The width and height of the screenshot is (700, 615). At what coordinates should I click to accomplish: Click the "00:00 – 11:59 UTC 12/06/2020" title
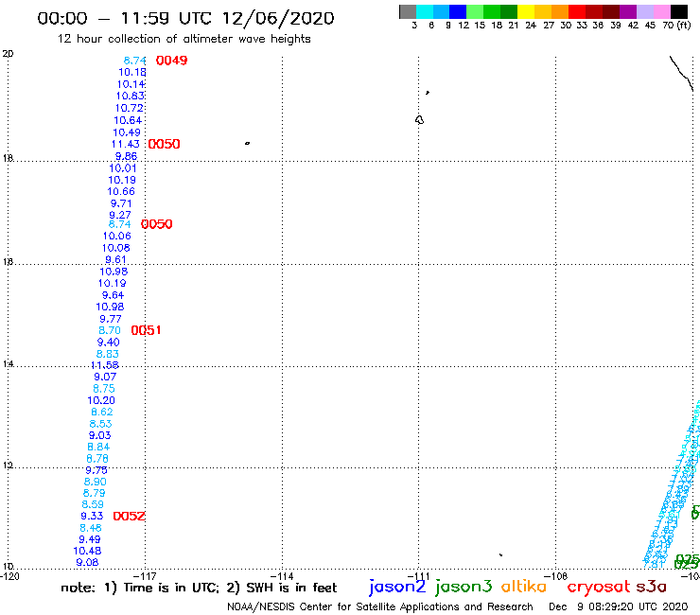click(x=185, y=18)
